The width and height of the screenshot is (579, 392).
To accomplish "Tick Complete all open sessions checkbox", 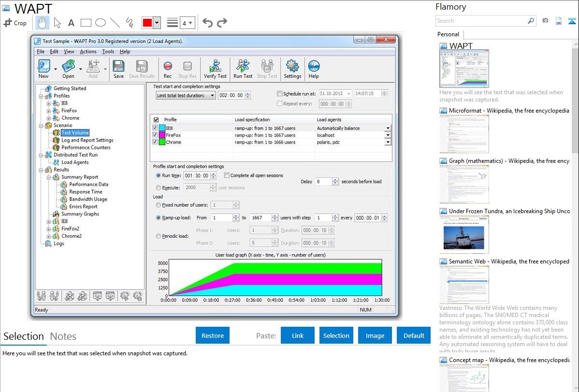I will click(227, 175).
